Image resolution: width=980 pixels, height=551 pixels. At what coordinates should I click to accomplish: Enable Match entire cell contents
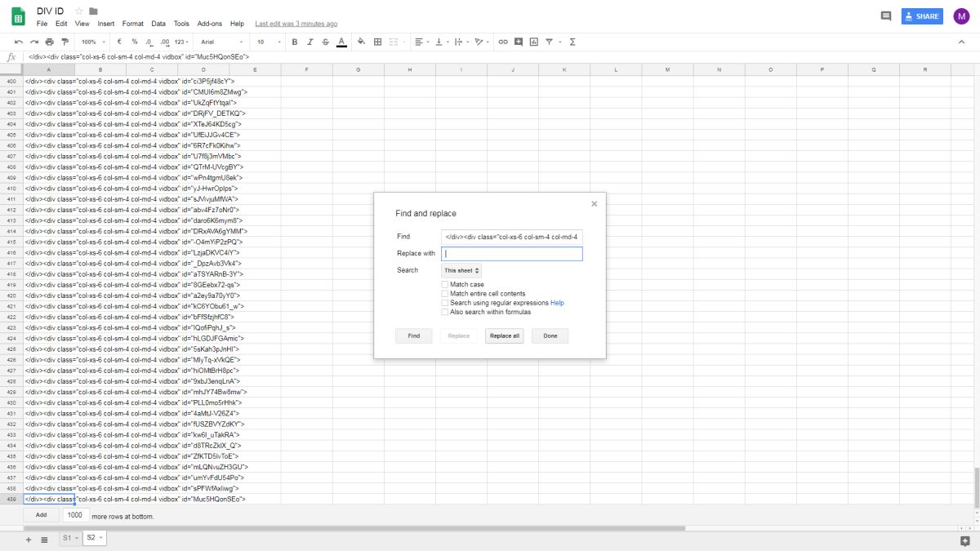(445, 294)
